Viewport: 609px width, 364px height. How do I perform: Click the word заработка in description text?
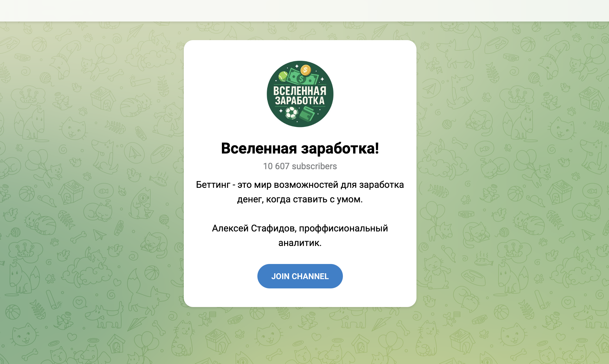click(382, 185)
